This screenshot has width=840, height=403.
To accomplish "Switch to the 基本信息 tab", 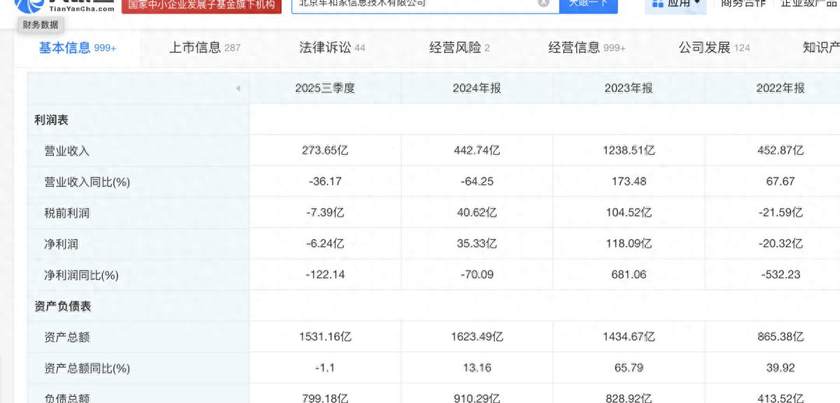I will pos(76,47).
